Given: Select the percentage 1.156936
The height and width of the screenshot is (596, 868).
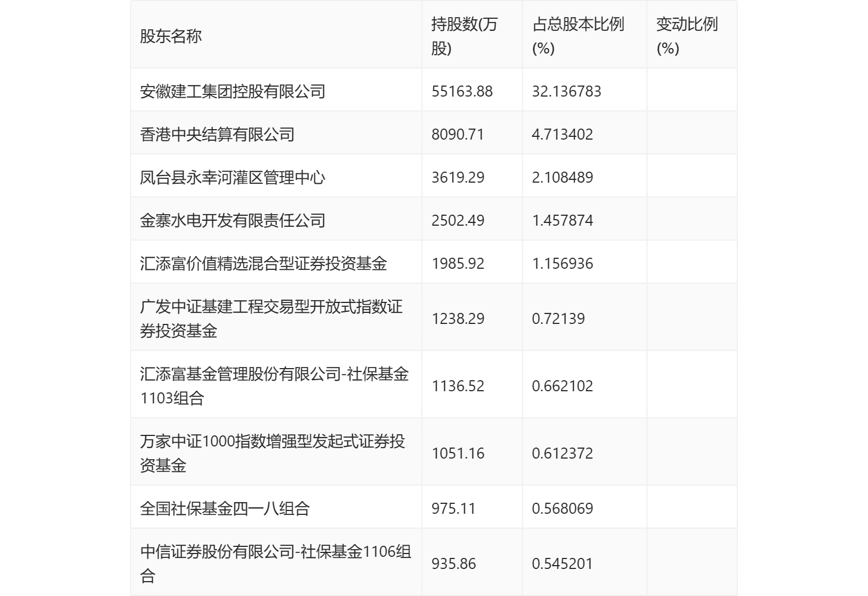Looking at the screenshot, I should (x=562, y=263).
